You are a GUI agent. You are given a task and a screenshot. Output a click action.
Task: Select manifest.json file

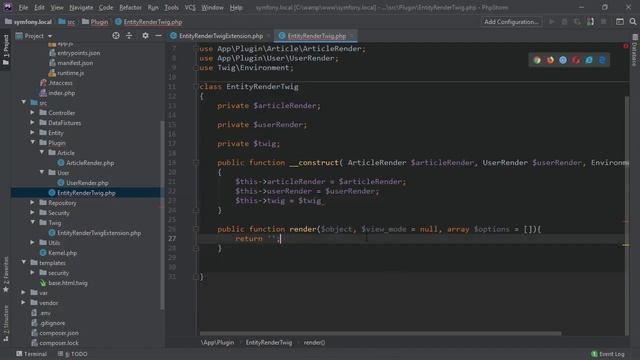point(75,63)
